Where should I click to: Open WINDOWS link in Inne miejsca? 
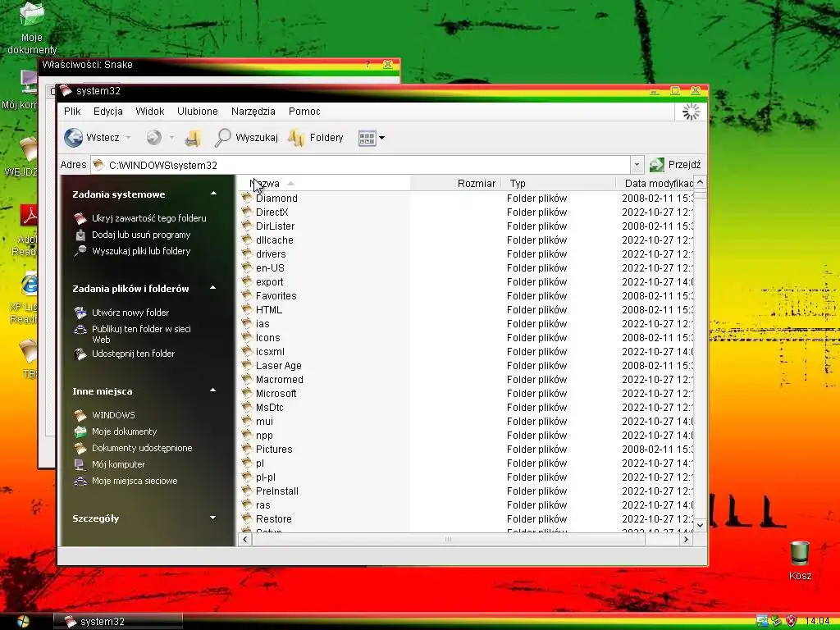click(x=113, y=415)
